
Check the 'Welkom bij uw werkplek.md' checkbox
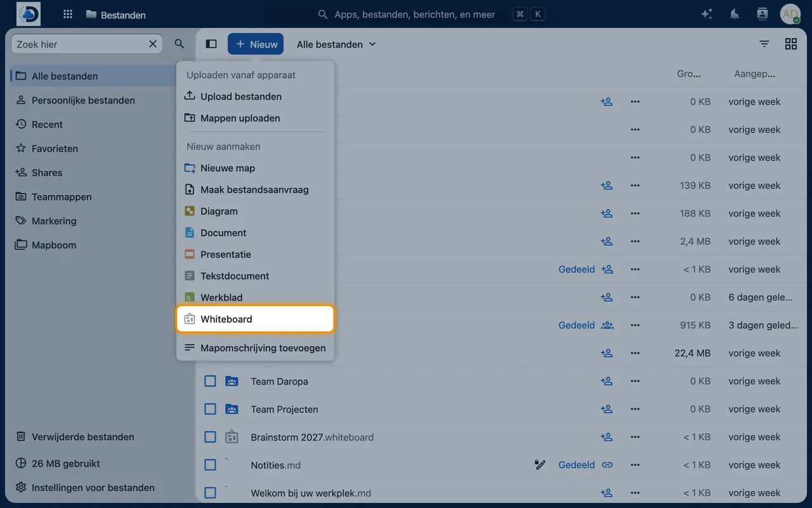pyautogui.click(x=210, y=493)
